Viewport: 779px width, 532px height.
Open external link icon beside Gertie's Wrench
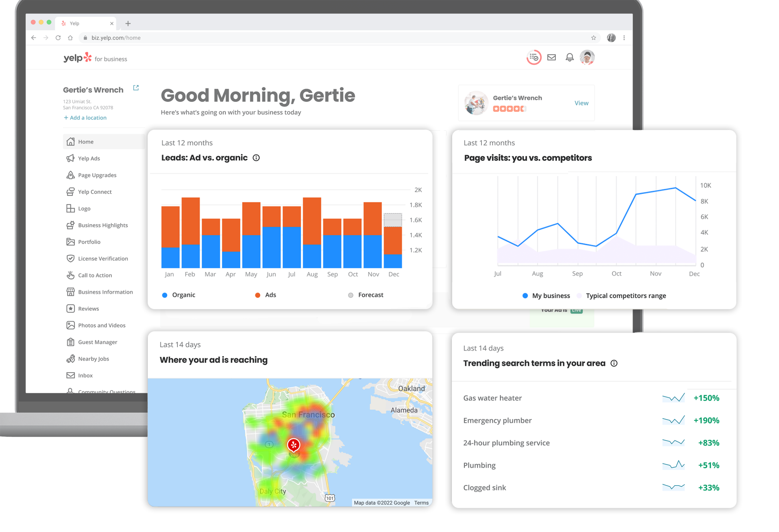click(x=136, y=88)
